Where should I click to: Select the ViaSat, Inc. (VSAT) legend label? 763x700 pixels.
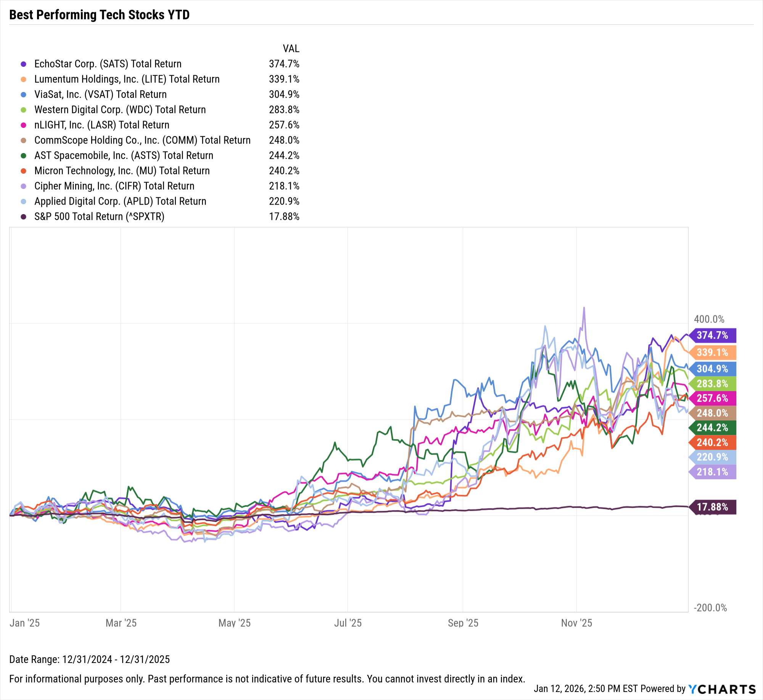tap(100, 95)
